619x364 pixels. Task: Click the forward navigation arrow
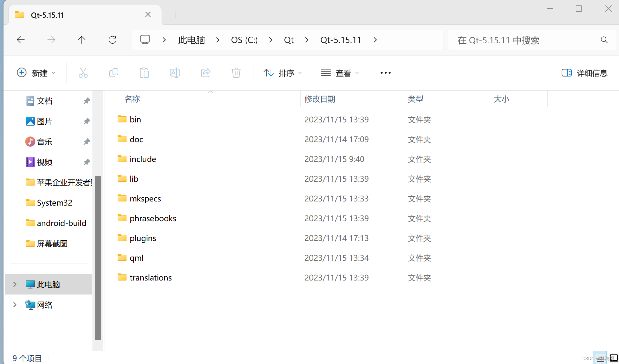point(51,40)
